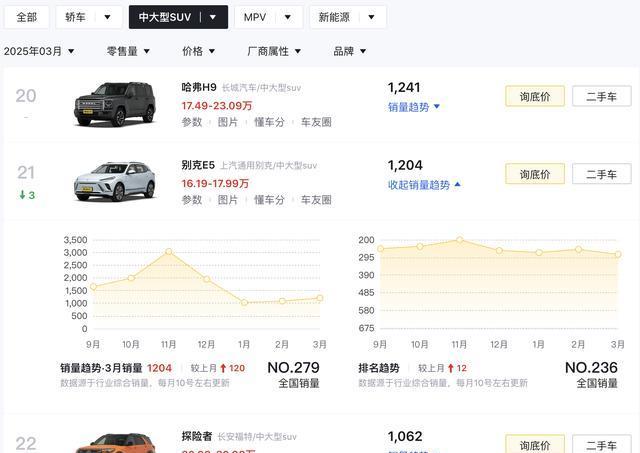
Task: View 图片 link for 别克E5
Action: [228, 200]
